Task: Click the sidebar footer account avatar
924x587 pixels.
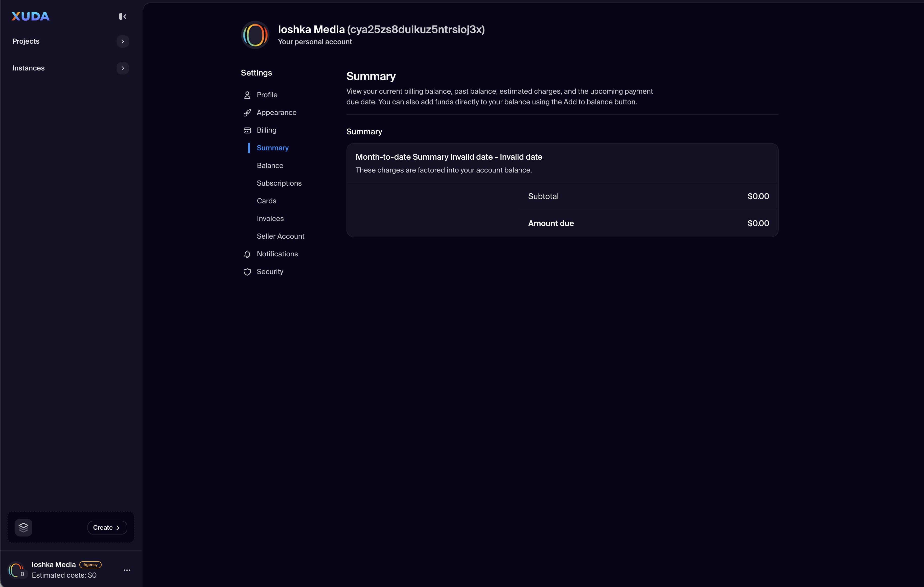Action: [x=16, y=570]
